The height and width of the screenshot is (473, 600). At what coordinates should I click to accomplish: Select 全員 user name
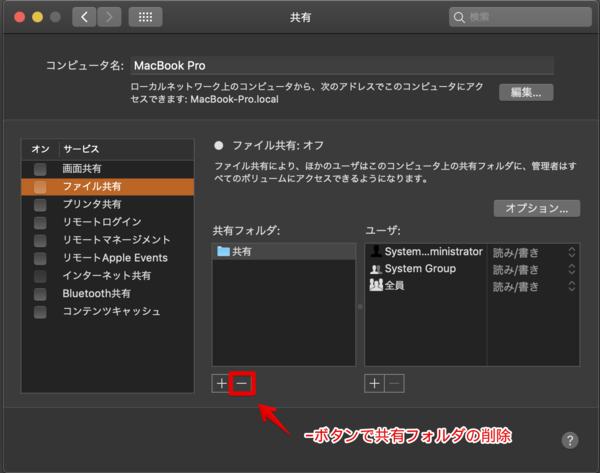(395, 285)
